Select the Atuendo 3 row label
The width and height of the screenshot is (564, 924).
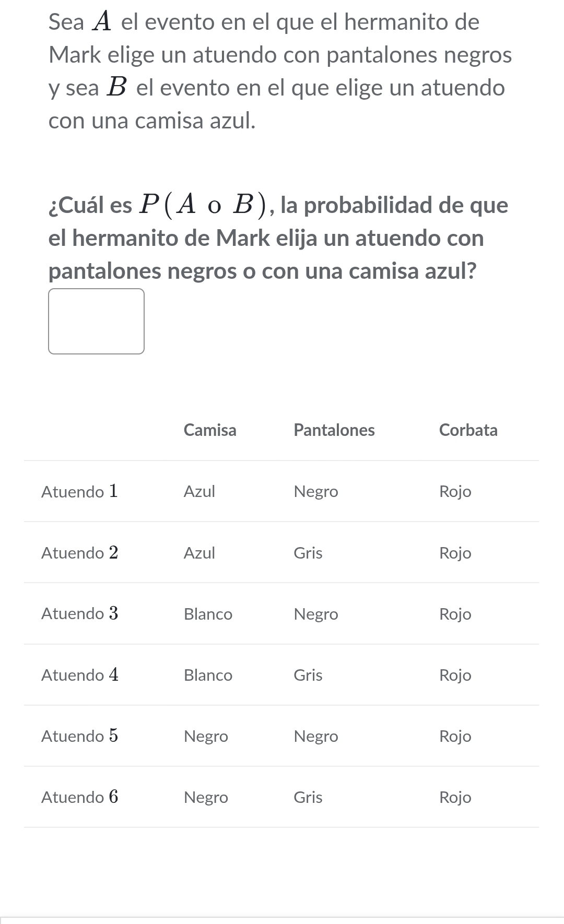tap(80, 614)
